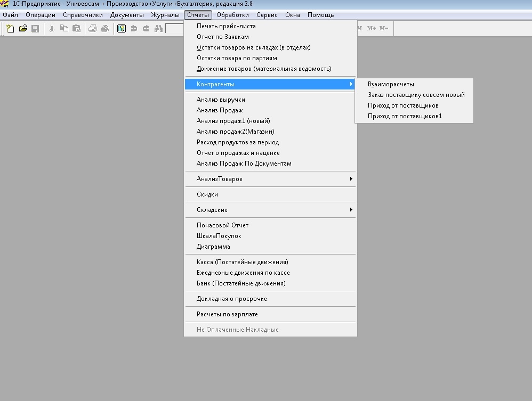Click the key icon in toolbar
532x401 pixels.
[122, 28]
